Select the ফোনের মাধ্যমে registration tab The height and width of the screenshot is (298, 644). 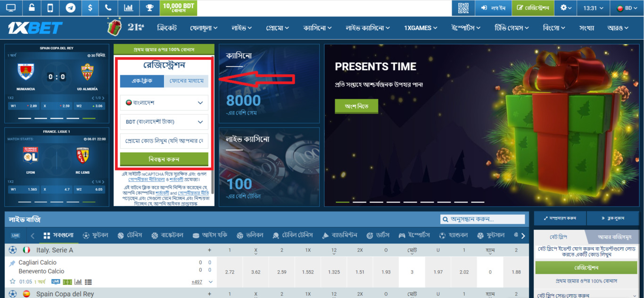click(x=186, y=81)
